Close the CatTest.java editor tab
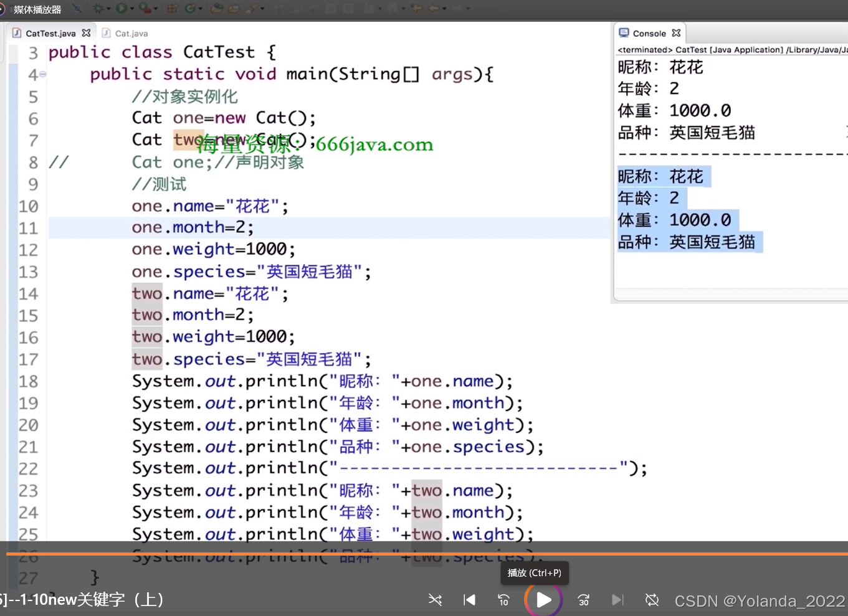848x616 pixels. pyautogui.click(x=87, y=33)
